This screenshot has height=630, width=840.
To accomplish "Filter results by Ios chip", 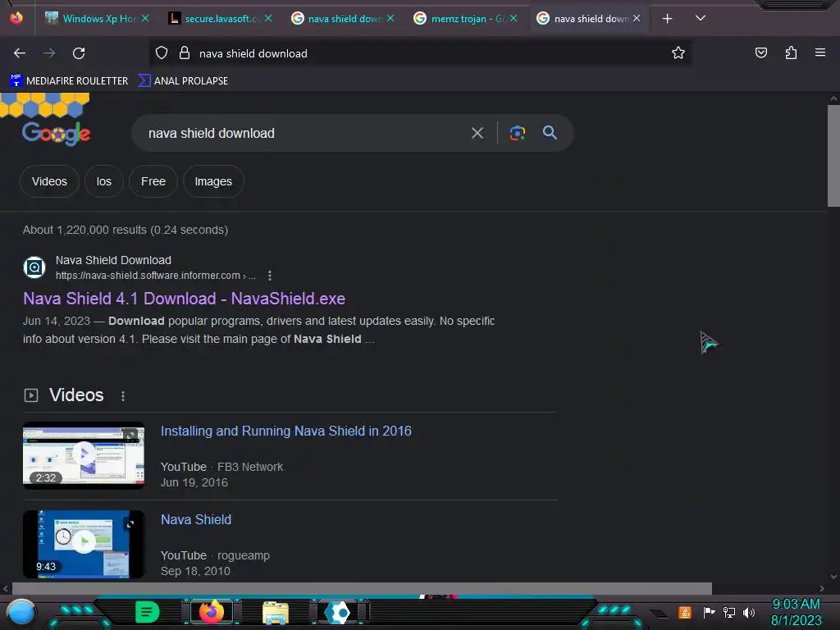I will click(x=104, y=181).
